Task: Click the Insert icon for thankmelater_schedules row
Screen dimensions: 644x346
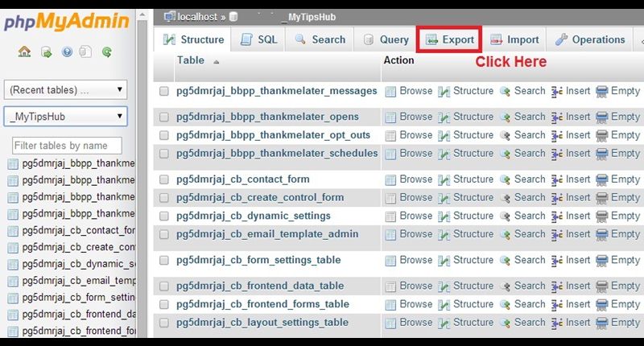Action: coord(557,154)
